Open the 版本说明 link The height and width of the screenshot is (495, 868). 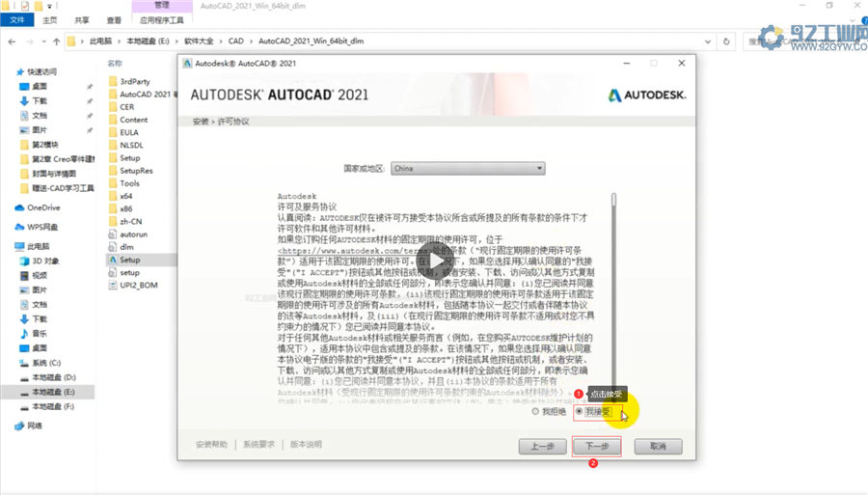tap(306, 445)
